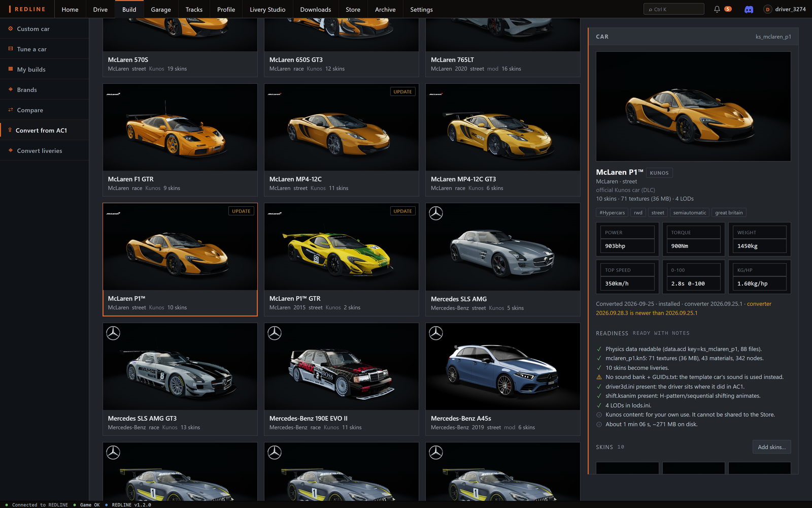This screenshot has height=508, width=812.
Task: Open the Livery Studio tab
Action: click(x=267, y=9)
